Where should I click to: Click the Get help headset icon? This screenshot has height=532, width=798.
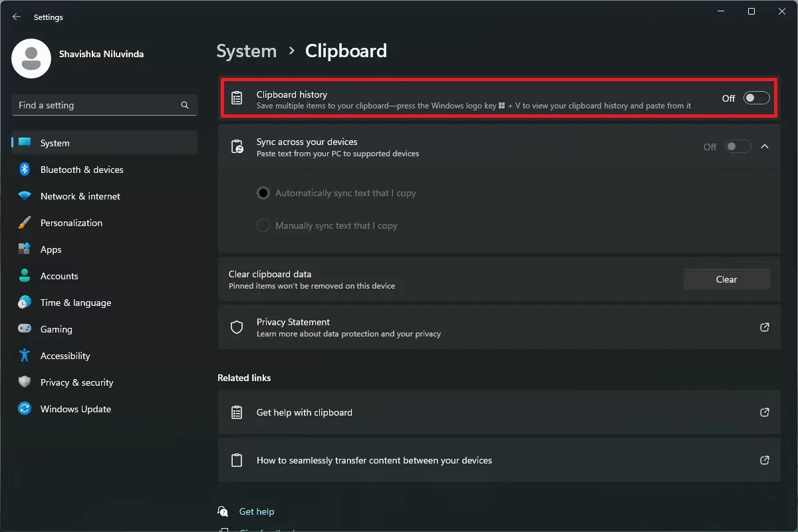click(x=223, y=511)
